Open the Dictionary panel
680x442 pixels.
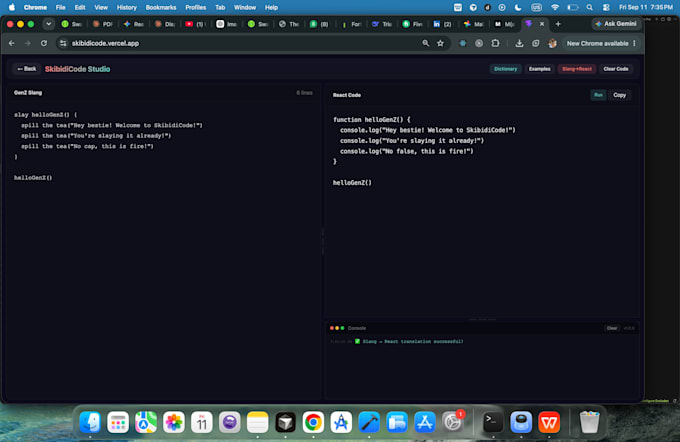click(505, 69)
